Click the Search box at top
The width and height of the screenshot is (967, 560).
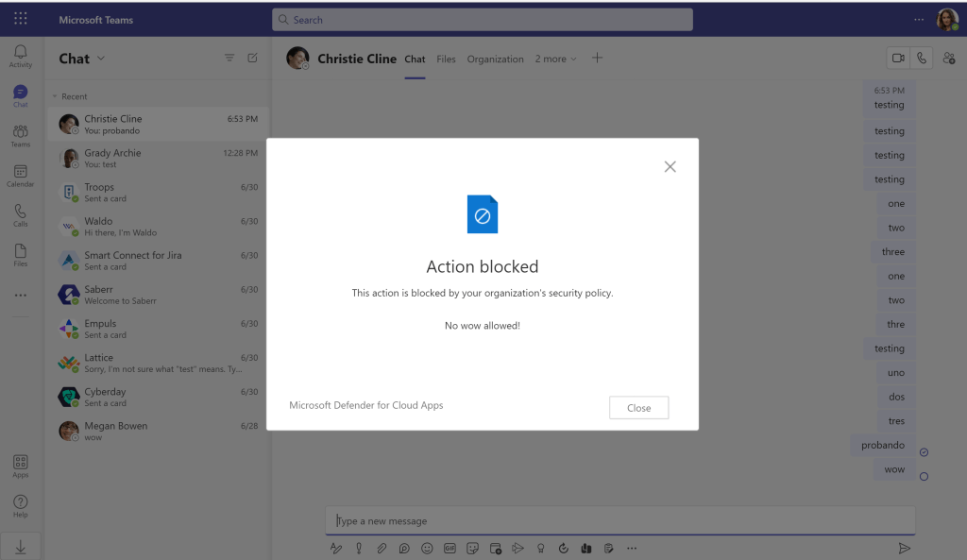click(482, 20)
